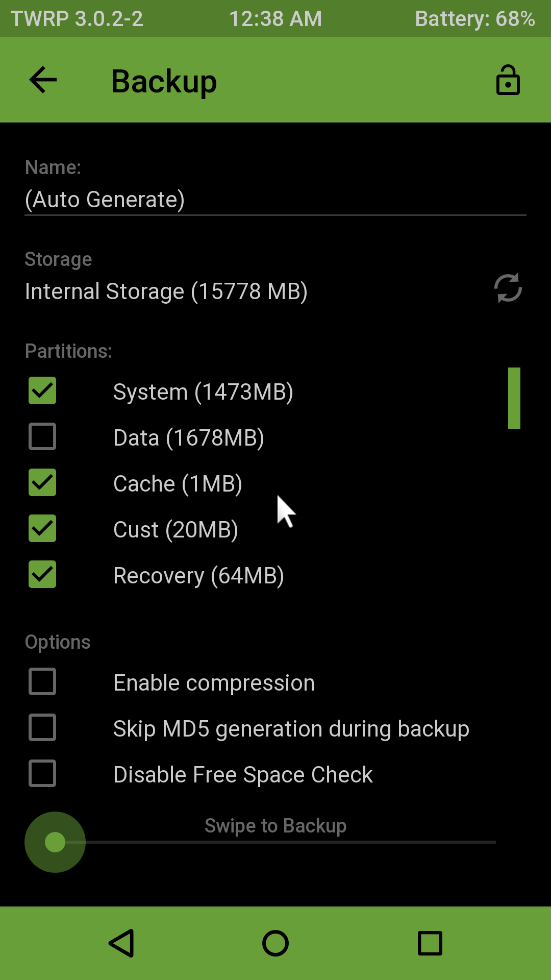Screen dimensions: 551x980
Task: Tap the lock screen padlock icon
Action: tap(508, 80)
